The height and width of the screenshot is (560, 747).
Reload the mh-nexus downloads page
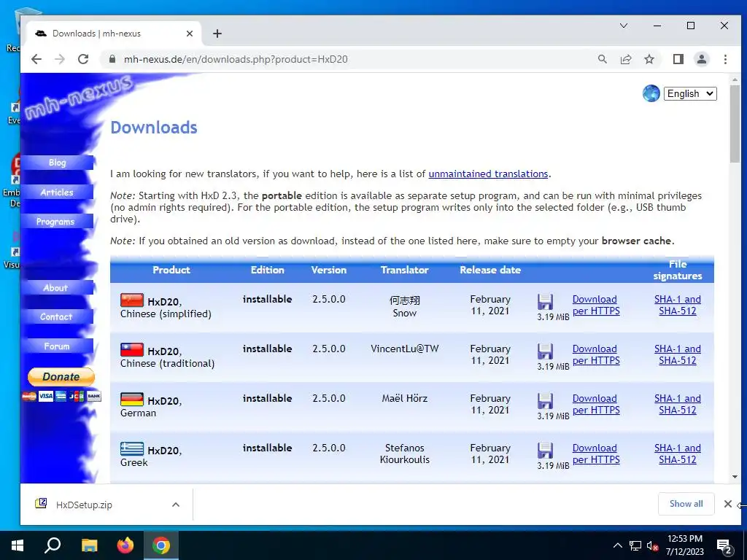click(83, 59)
